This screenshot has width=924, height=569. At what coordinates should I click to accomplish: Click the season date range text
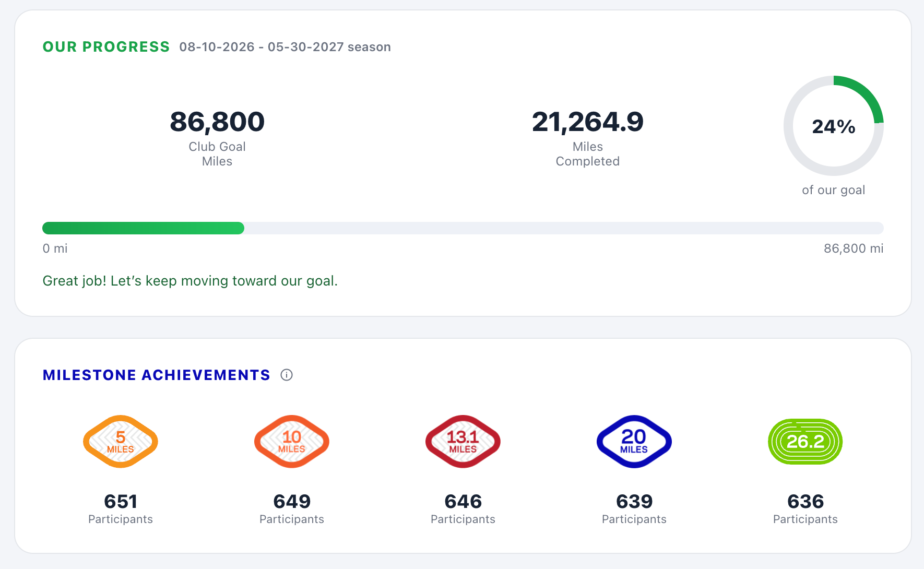point(285,47)
